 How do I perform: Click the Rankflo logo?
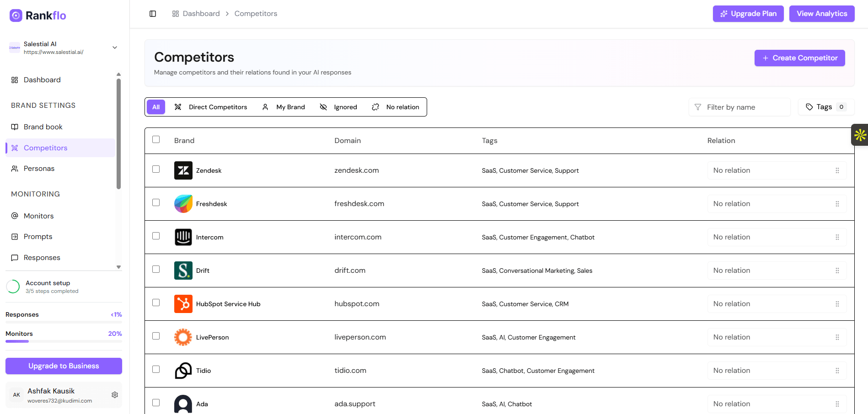(x=38, y=15)
